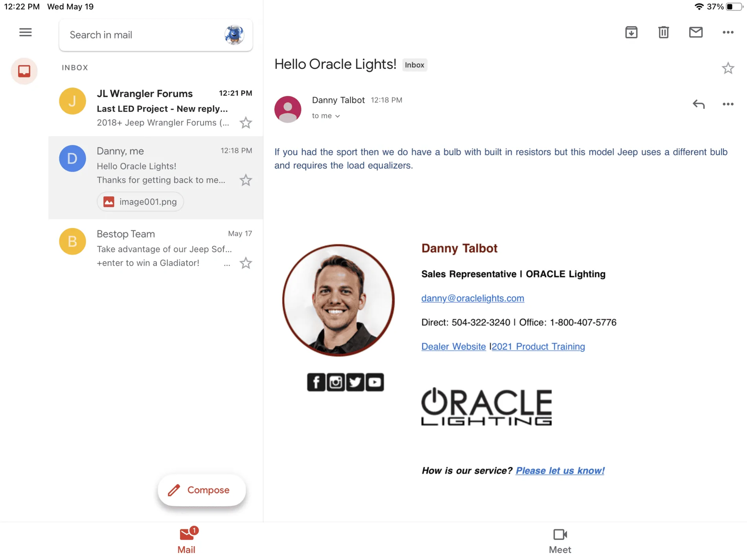
Task: Tap 'Last LED Project - New reply...' subject
Action: [x=162, y=109]
